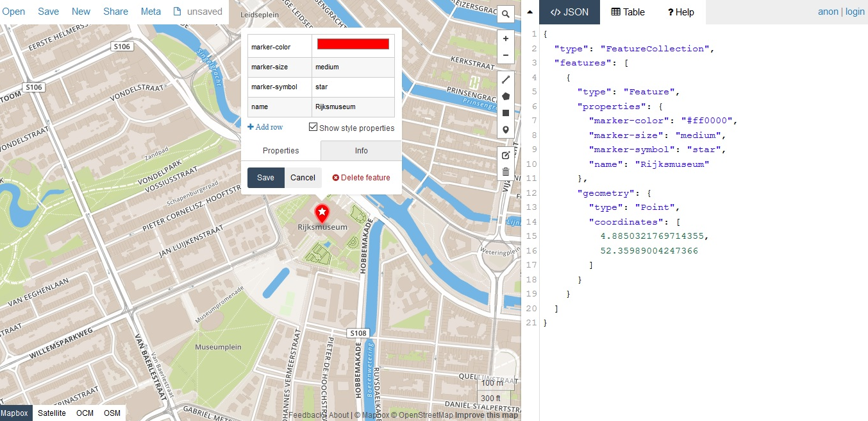Click the login link
Image resolution: width=868 pixels, height=421 pixels.
pos(855,12)
